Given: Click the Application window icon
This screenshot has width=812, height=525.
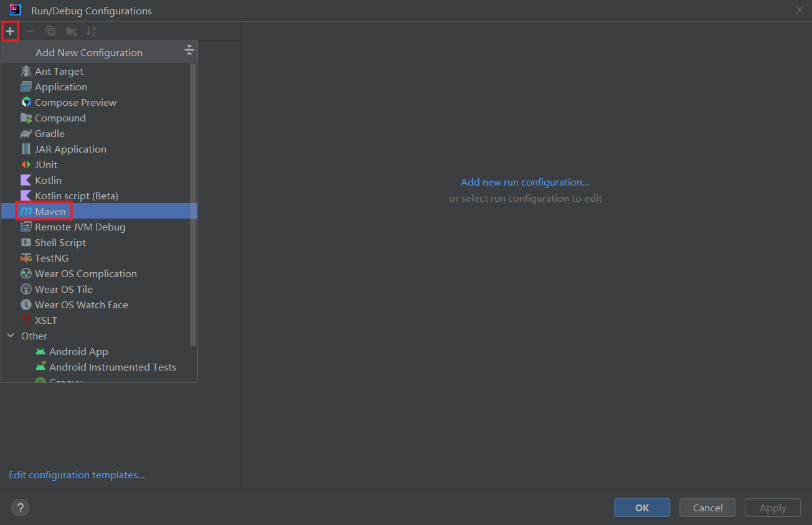Looking at the screenshot, I should pyautogui.click(x=26, y=87).
